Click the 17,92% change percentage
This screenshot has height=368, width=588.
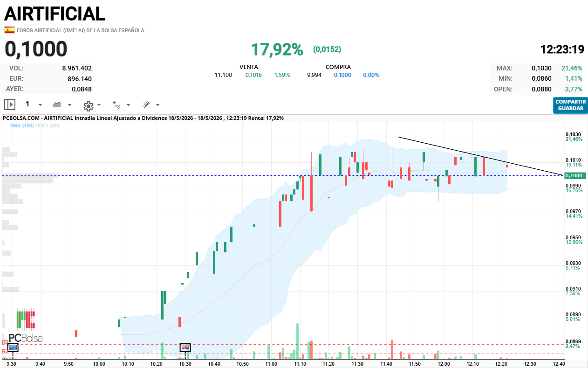[277, 49]
